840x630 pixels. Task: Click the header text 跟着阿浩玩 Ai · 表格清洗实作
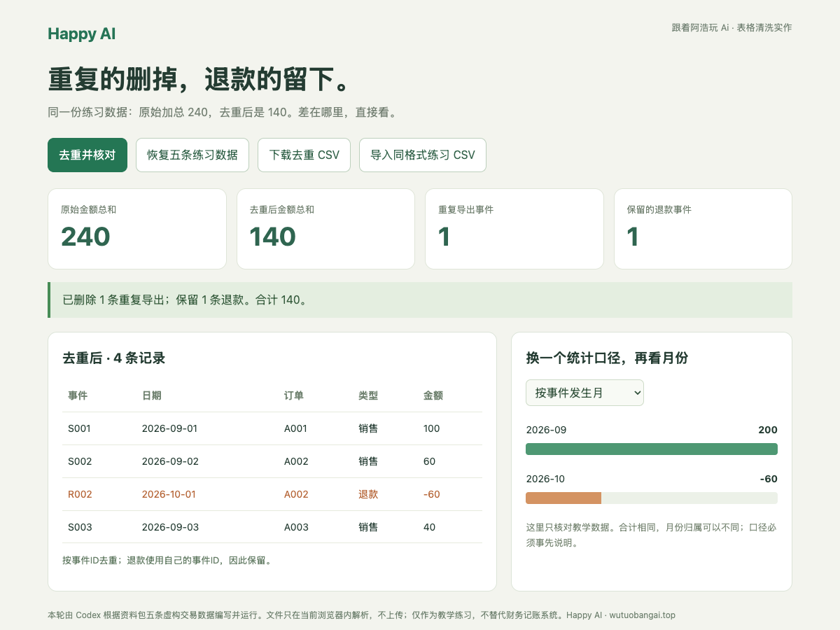click(x=731, y=28)
